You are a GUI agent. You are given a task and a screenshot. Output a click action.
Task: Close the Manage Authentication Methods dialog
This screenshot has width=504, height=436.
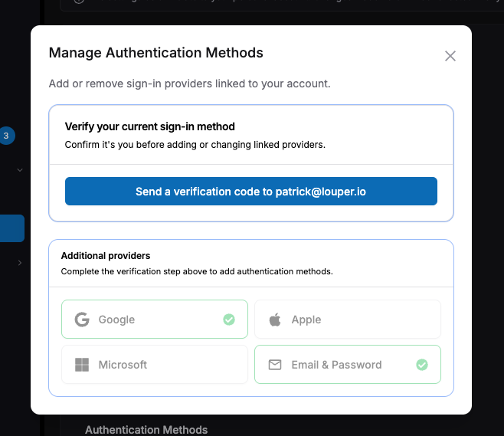click(x=450, y=56)
